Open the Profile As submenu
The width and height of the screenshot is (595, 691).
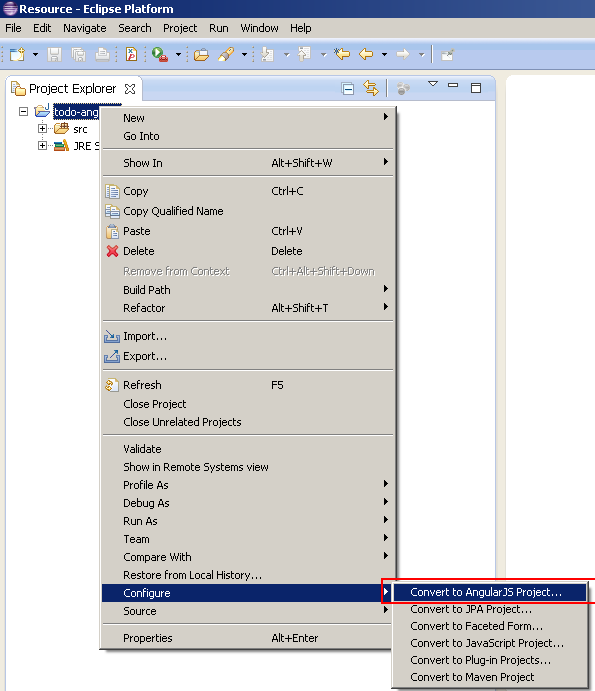[x=247, y=485]
